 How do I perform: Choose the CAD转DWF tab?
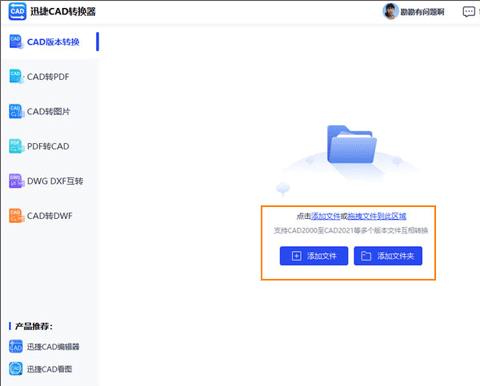pos(50,216)
